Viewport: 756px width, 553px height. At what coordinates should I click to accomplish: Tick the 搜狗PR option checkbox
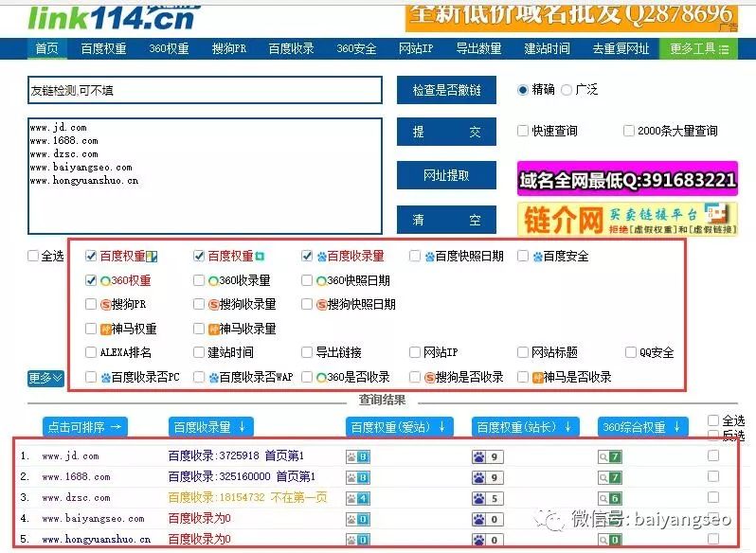(91, 304)
